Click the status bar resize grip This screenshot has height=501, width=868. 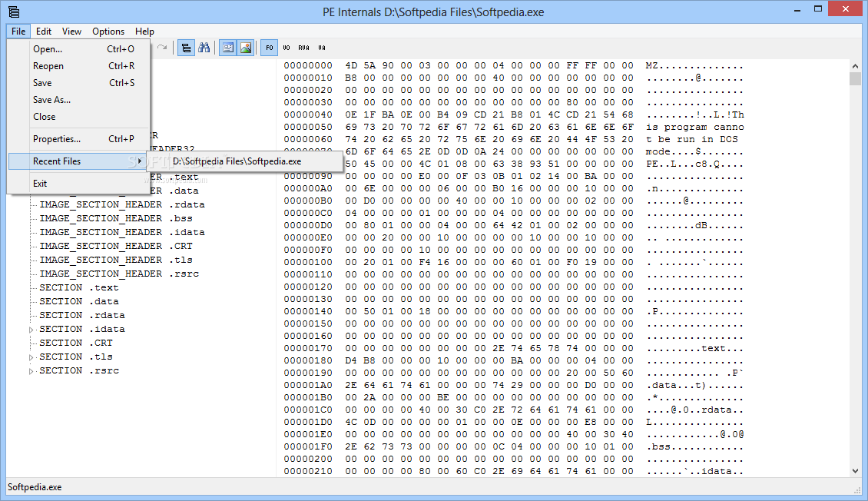pos(857,489)
